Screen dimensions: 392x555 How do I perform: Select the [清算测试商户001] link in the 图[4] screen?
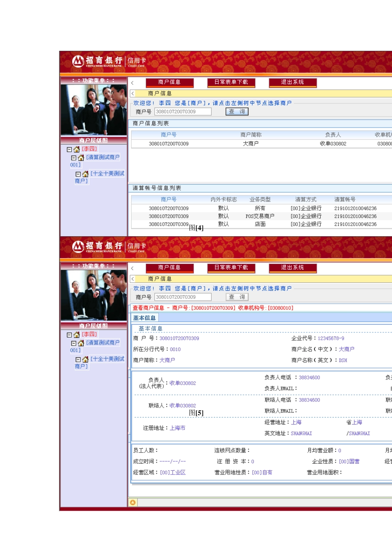(95, 161)
